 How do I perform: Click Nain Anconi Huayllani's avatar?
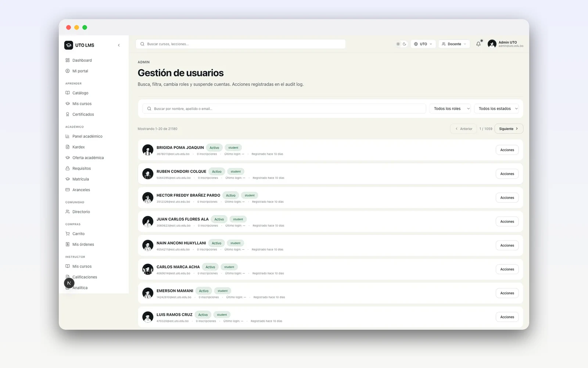click(148, 245)
